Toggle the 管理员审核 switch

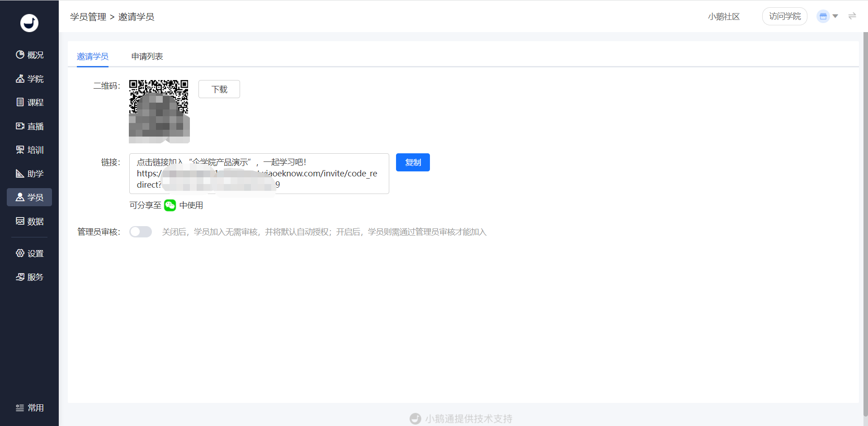(x=141, y=232)
